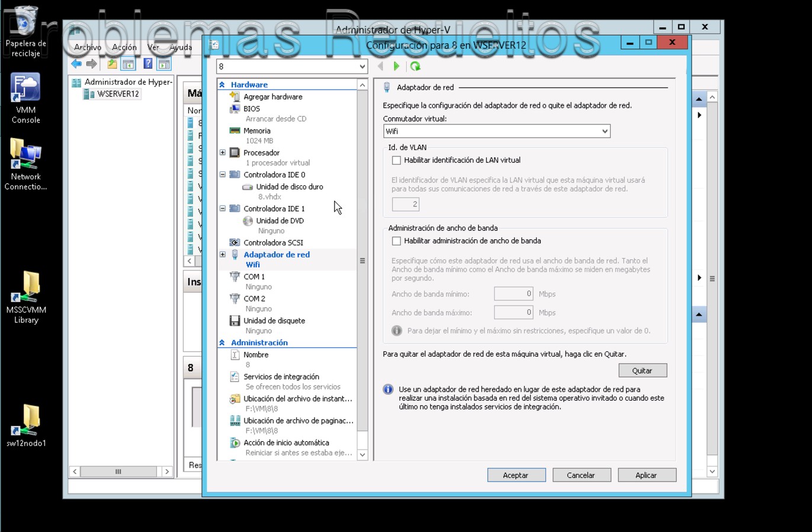Collapse the Administración section header

click(222, 343)
